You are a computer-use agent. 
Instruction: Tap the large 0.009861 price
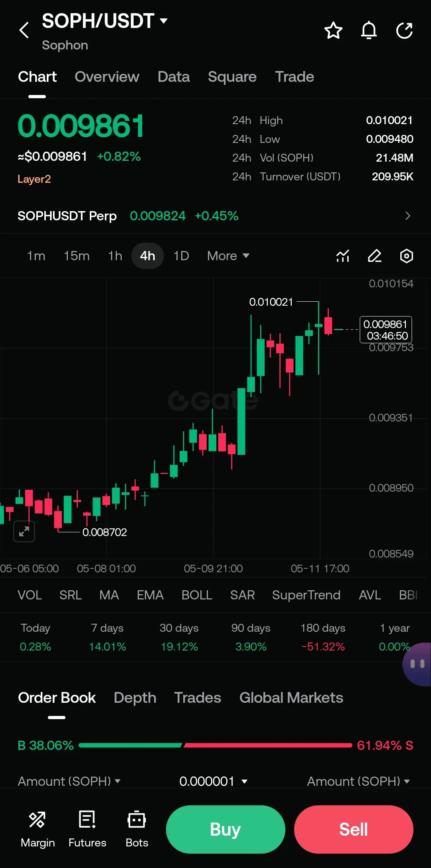click(x=81, y=126)
